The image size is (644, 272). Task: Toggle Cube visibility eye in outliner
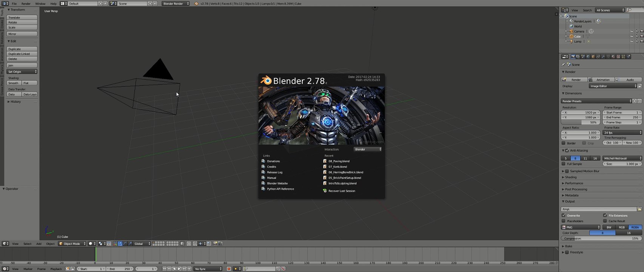point(632,36)
